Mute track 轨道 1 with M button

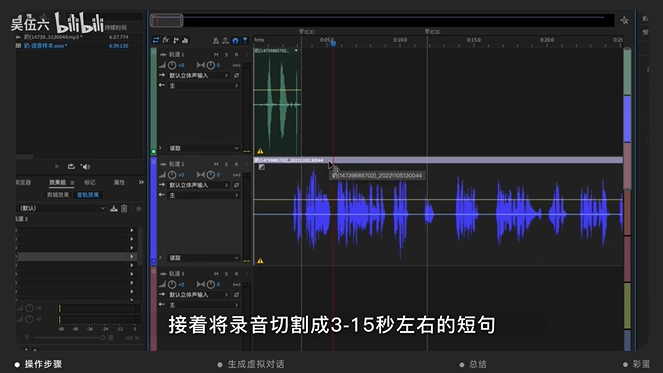[216, 55]
